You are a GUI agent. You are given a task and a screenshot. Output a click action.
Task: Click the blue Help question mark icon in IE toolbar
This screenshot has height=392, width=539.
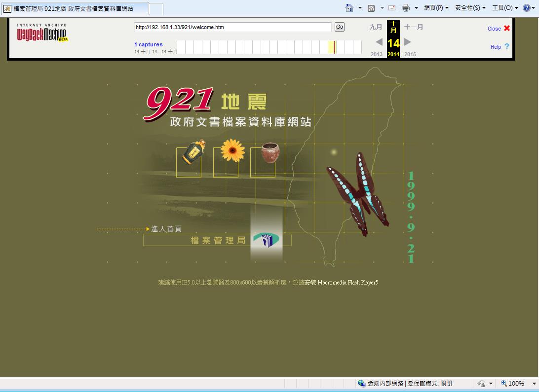[x=526, y=8]
